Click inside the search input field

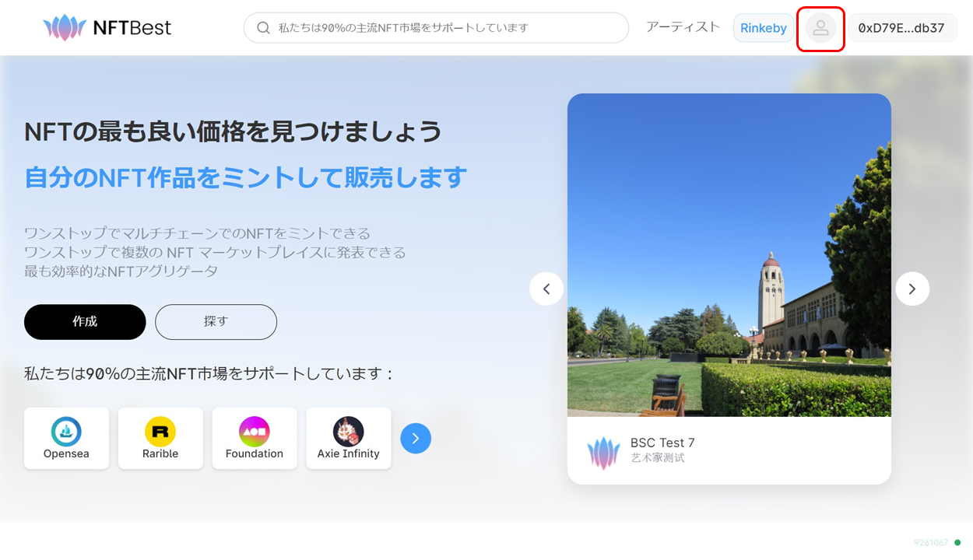coord(436,27)
